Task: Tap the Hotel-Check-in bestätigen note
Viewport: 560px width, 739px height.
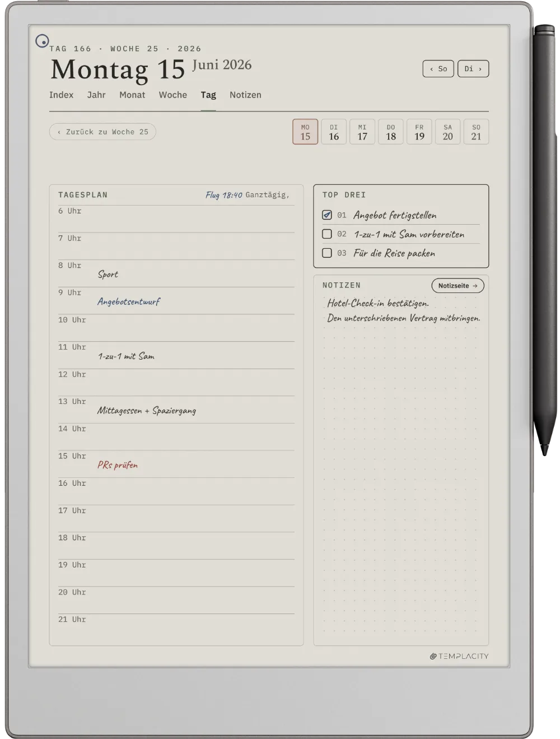Action: click(x=378, y=303)
